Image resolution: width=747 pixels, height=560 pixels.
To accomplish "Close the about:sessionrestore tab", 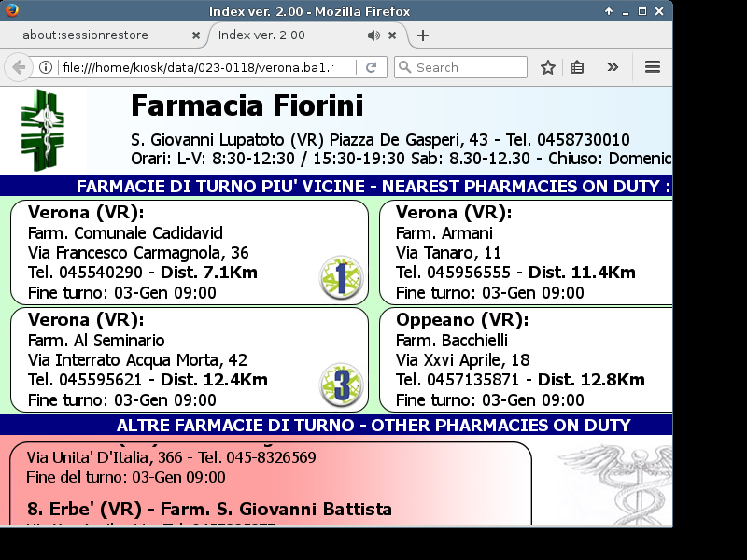I will coord(195,35).
